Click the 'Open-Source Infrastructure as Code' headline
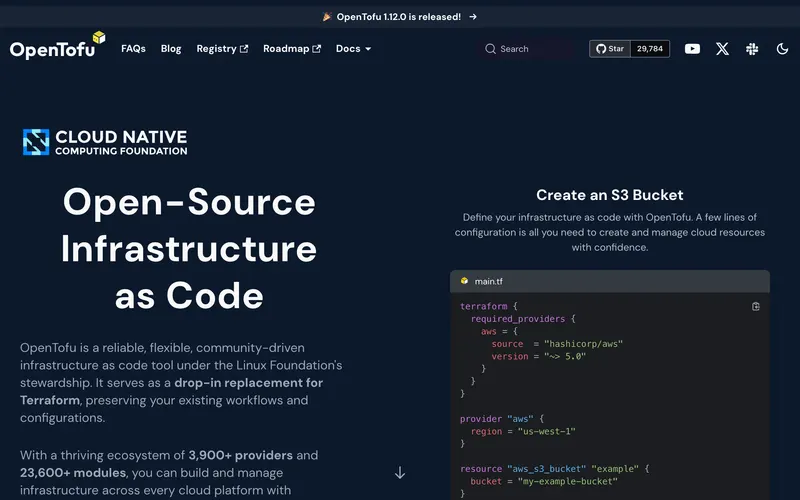The width and height of the screenshot is (800, 500). tap(189, 248)
